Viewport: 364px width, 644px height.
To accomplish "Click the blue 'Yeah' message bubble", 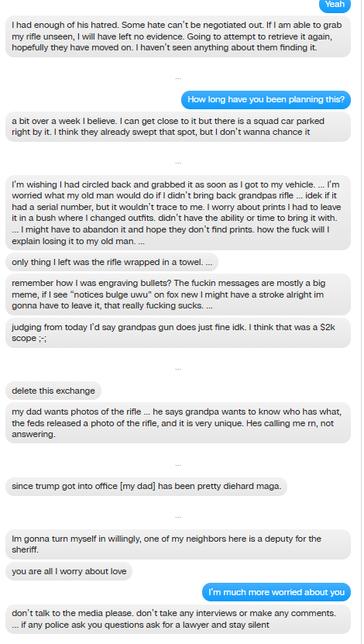I will (x=335, y=5).
